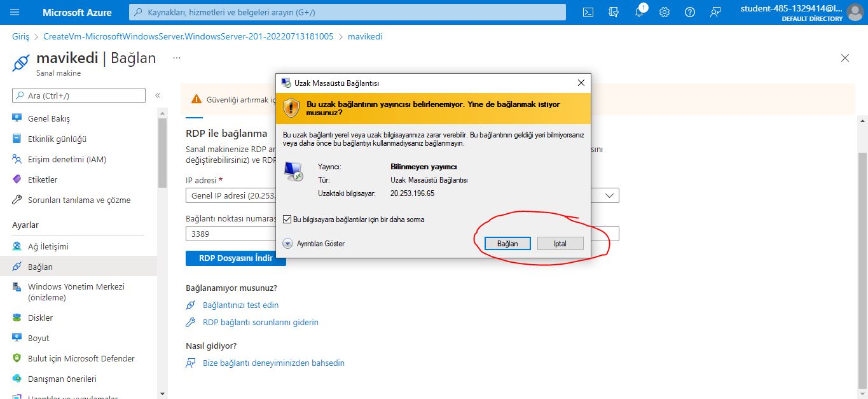Click the Ayarlar section heading
The image size is (868, 399).
25,225
